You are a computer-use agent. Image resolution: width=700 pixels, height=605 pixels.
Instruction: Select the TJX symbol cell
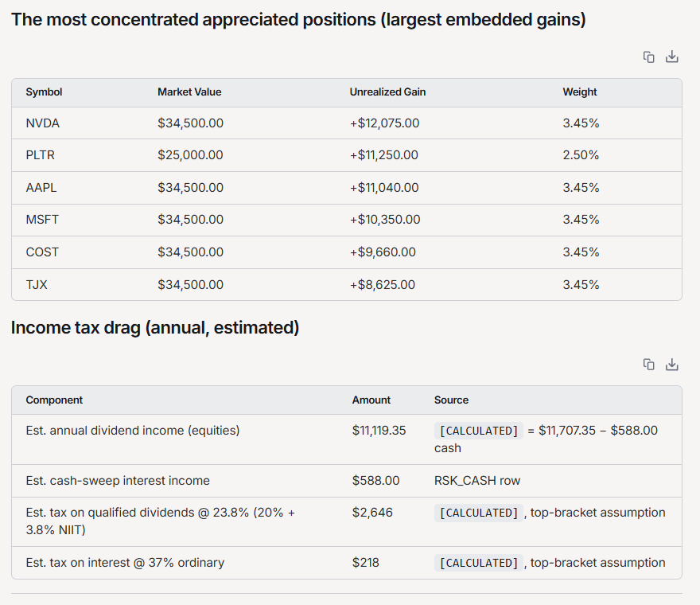coord(36,285)
